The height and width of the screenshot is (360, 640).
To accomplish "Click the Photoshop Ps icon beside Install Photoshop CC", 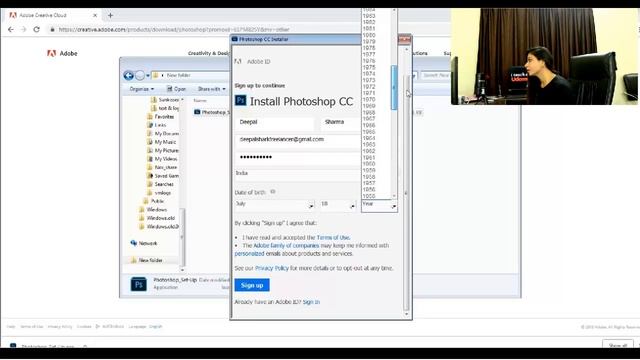I will click(x=240, y=100).
